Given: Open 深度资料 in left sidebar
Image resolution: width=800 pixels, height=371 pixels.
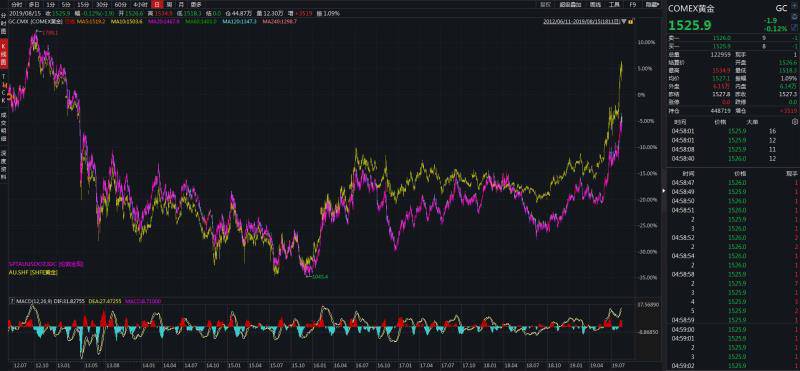Looking at the screenshot, I should (4, 165).
